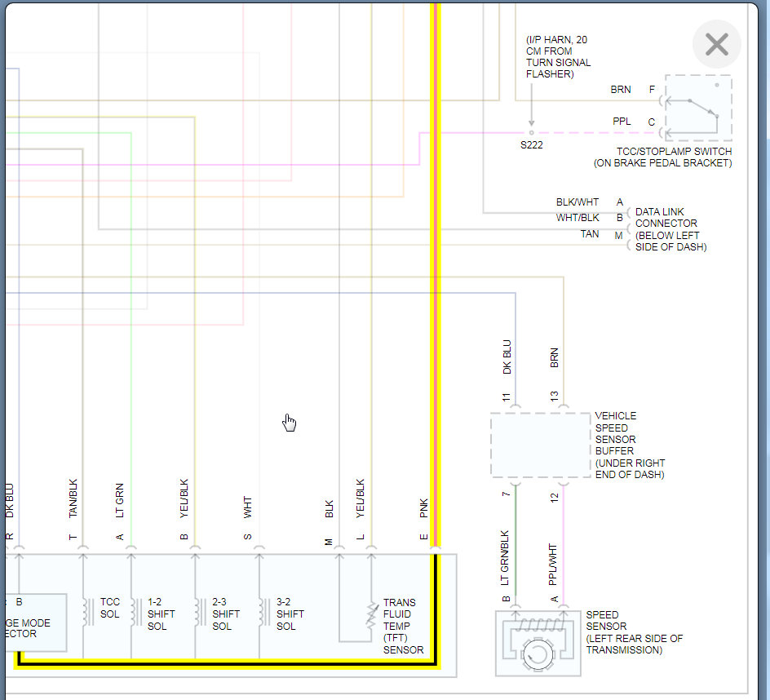
Task: Click the 2-3 shift solenoid coil symbol
Action: pyautogui.click(x=201, y=612)
